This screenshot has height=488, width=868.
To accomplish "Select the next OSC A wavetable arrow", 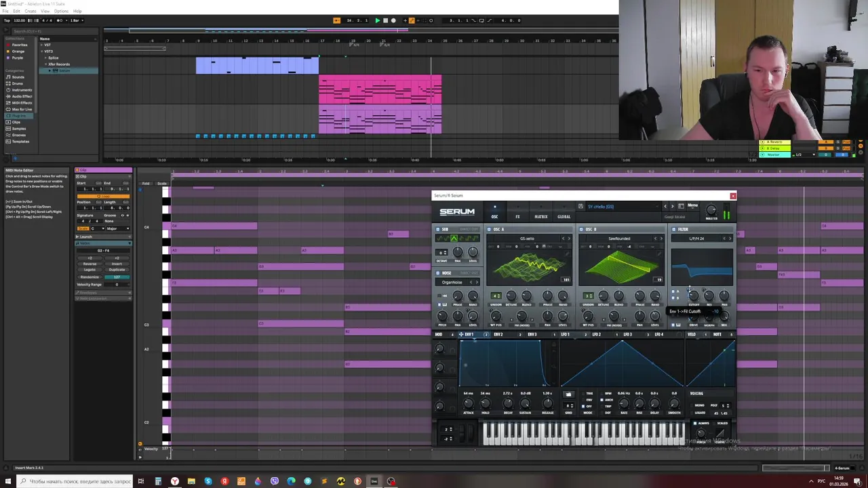I will coord(568,239).
